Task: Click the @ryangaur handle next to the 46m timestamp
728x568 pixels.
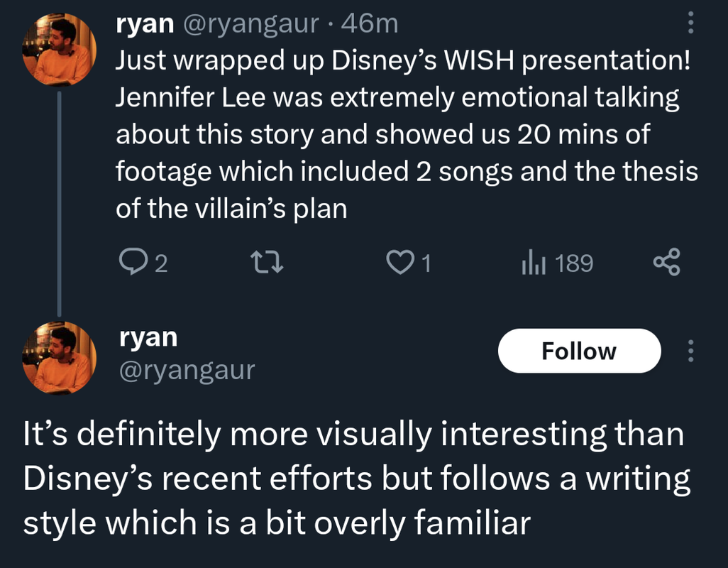Action: (x=251, y=24)
